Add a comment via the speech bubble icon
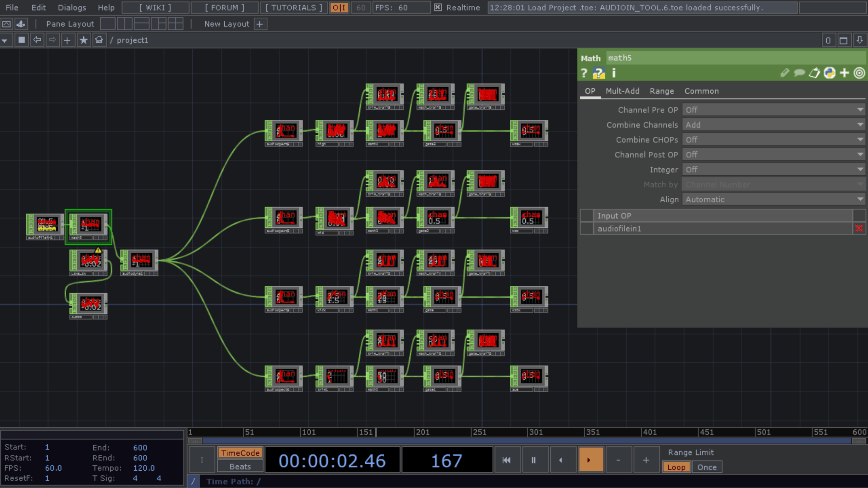This screenshot has width=868, height=488. pos(800,73)
